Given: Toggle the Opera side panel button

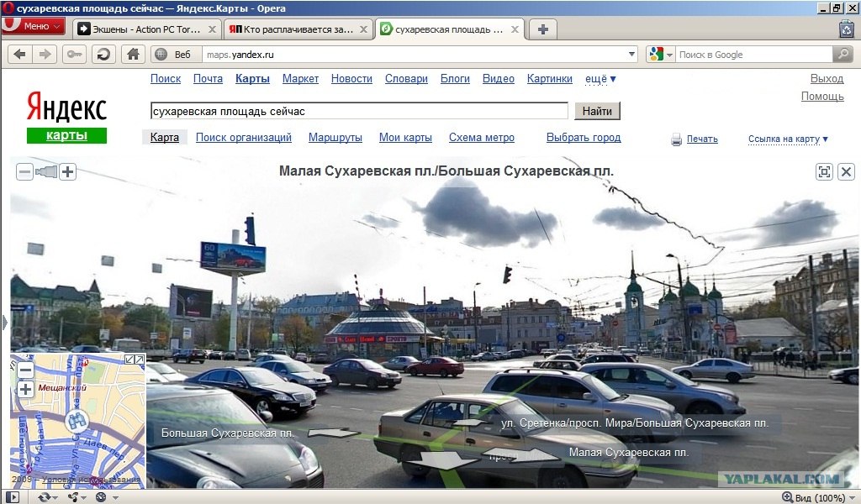Looking at the screenshot, I should pos(13,496).
